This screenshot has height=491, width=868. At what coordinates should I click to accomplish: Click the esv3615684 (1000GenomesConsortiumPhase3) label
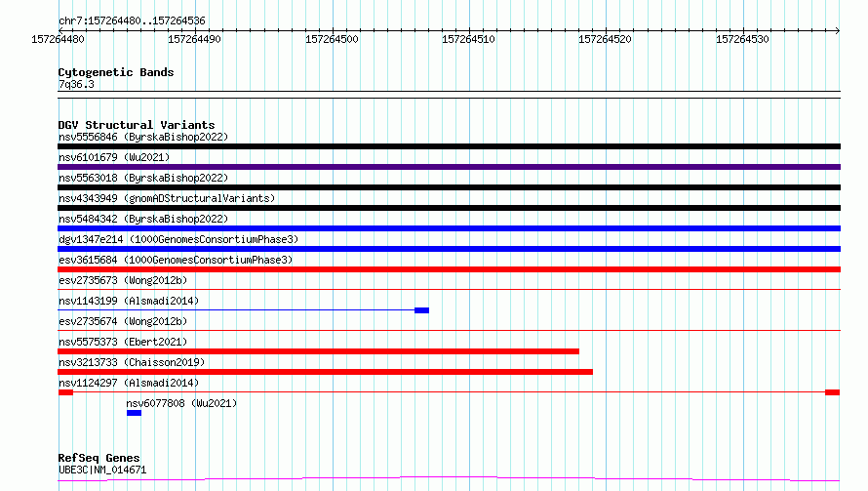pos(176,260)
